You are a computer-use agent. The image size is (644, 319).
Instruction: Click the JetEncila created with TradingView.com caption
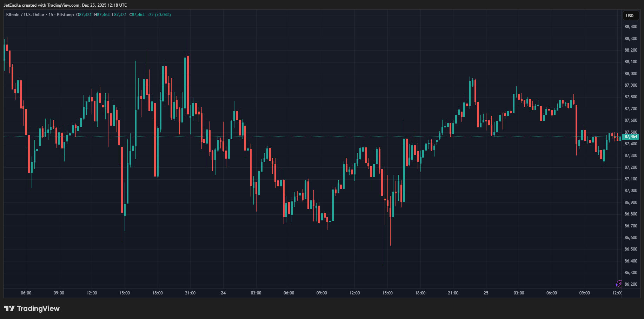(65, 5)
